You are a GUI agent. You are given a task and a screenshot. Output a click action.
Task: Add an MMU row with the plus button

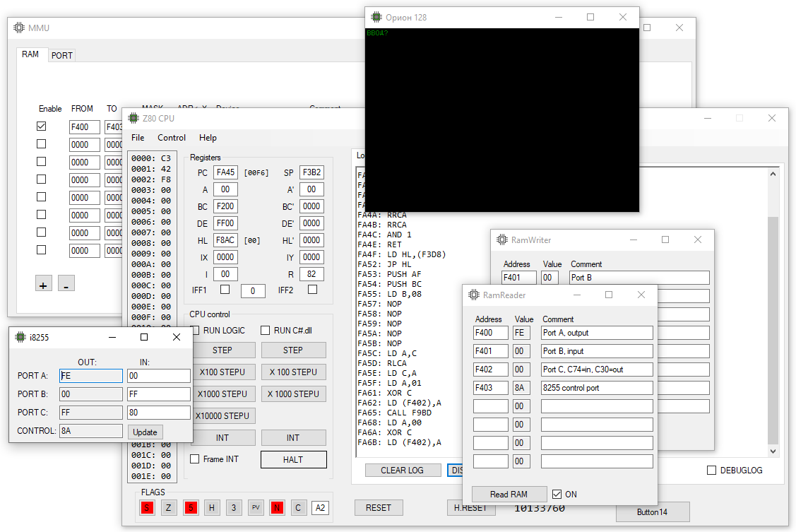coord(44,283)
